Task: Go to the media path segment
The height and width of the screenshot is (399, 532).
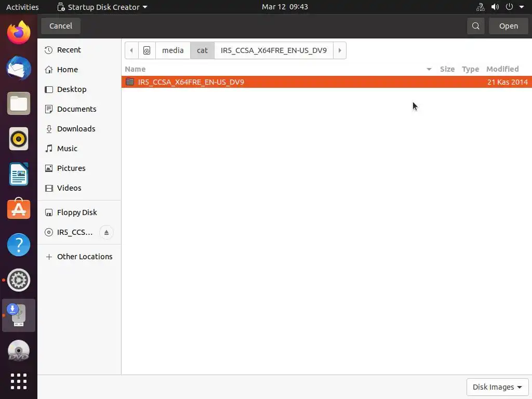Action: pos(172,50)
